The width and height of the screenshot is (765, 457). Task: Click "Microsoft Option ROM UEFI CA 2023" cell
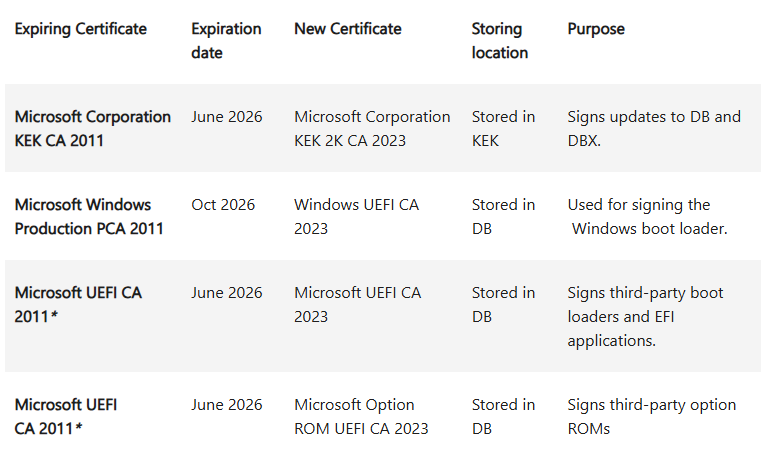tap(361, 416)
